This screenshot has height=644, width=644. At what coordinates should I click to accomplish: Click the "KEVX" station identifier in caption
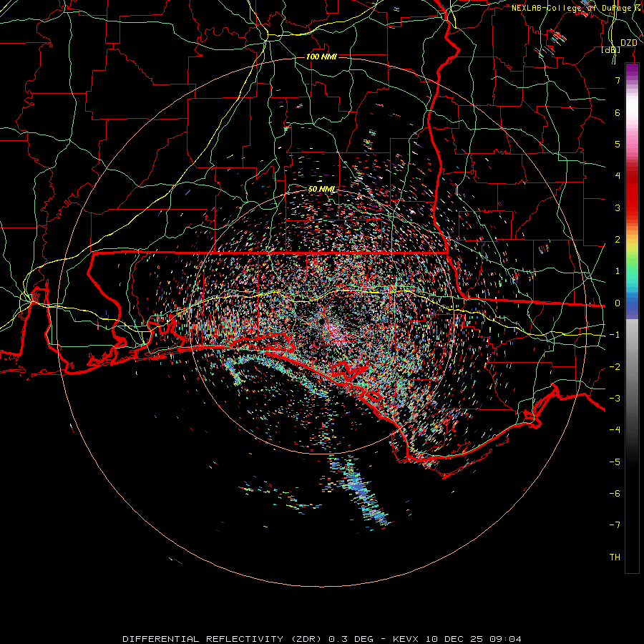coord(406,639)
